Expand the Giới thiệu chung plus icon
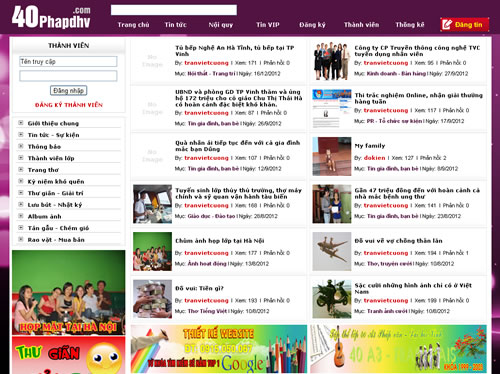The width and height of the screenshot is (500, 374). 21,123
